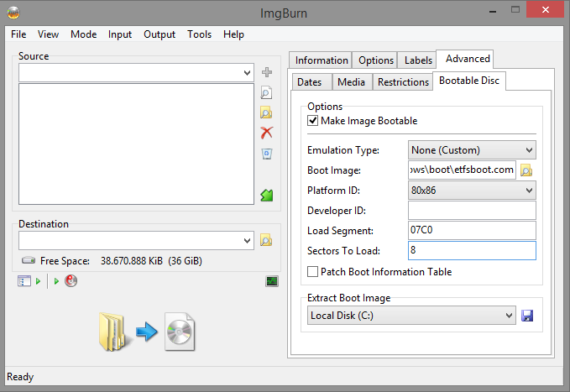Click the Free Space value 38.670.888 KiB
Screen dimensions: 570x392
[x=132, y=261]
